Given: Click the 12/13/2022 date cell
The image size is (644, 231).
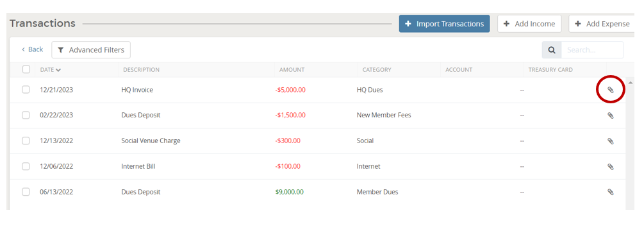Looking at the screenshot, I should (x=56, y=141).
